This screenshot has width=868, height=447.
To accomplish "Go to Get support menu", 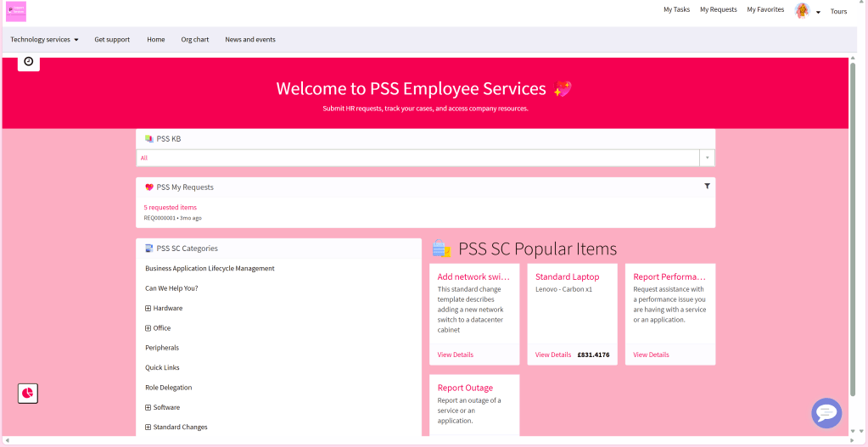I will pos(112,40).
